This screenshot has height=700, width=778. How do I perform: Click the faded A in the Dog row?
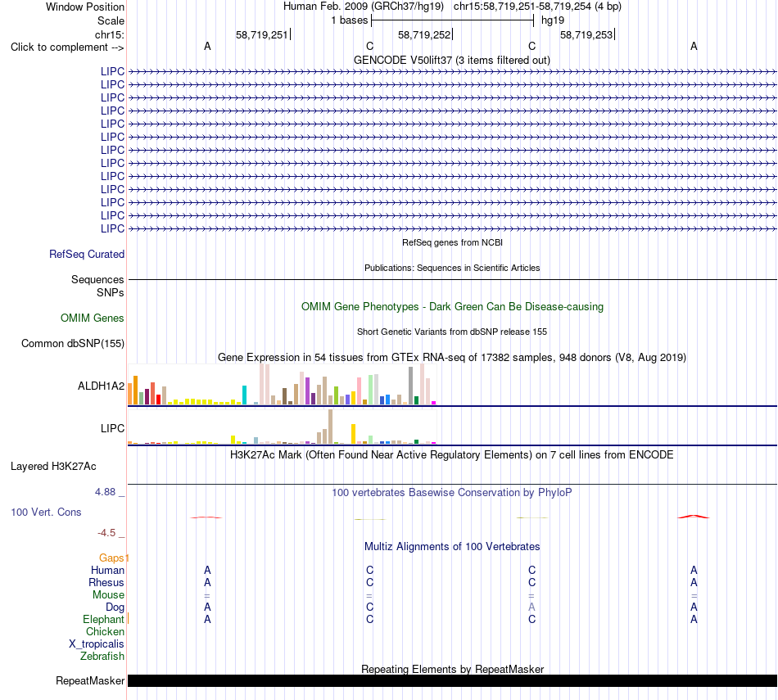pyautogui.click(x=531, y=607)
